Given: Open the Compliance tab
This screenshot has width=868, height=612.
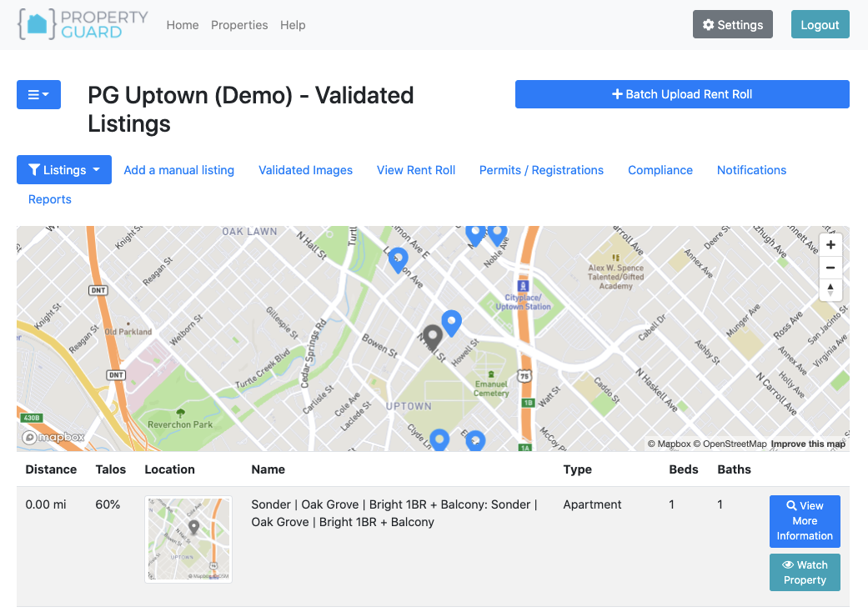Looking at the screenshot, I should click(660, 170).
